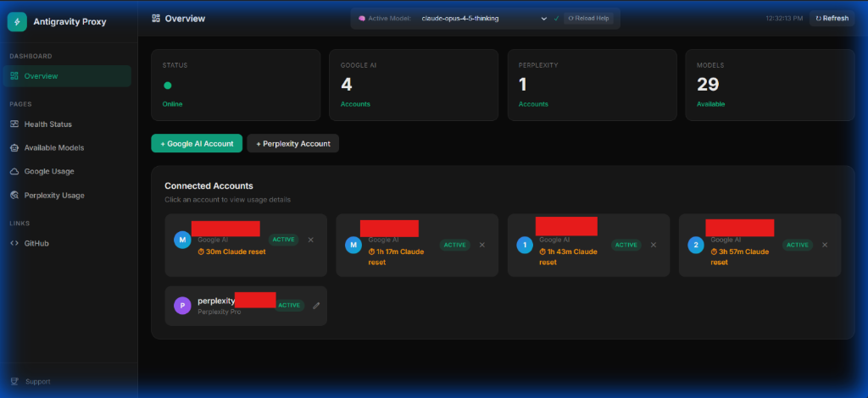Click the Reload Help button
The width and height of the screenshot is (868, 398).
point(589,19)
